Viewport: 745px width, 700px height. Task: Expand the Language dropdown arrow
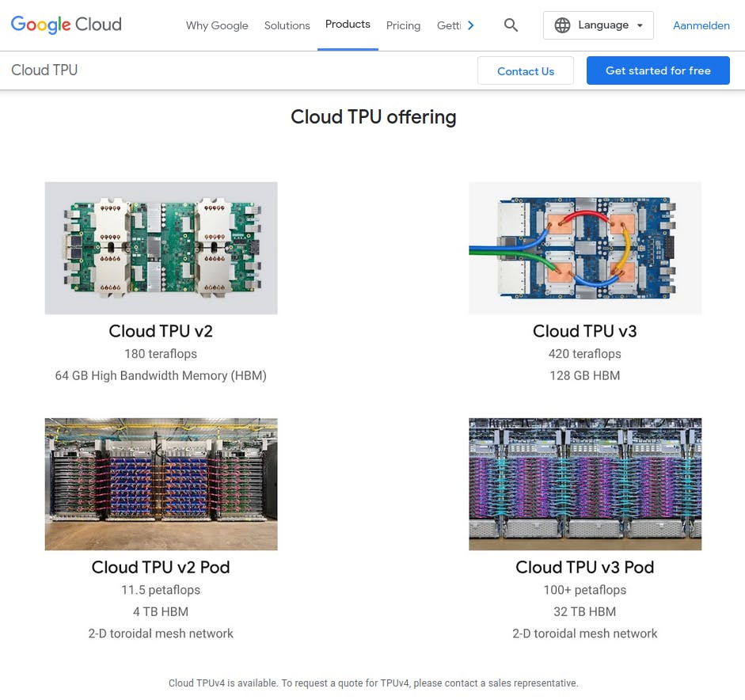[640, 25]
